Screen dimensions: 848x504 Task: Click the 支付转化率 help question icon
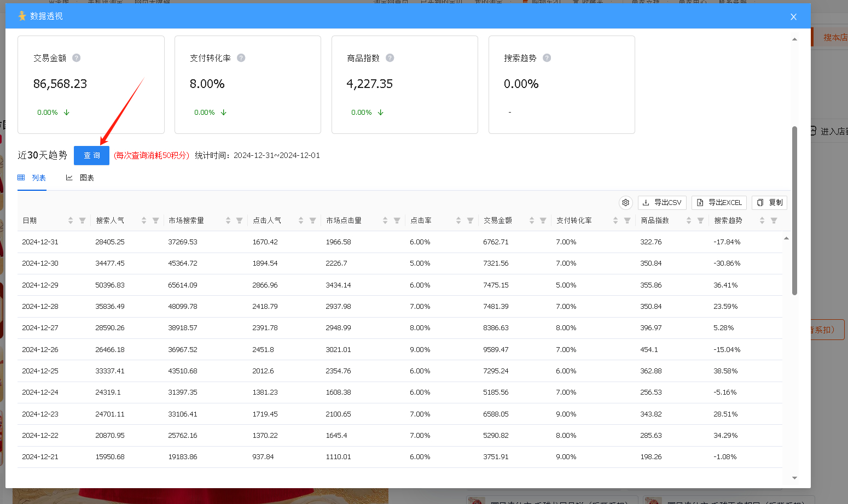241,58
